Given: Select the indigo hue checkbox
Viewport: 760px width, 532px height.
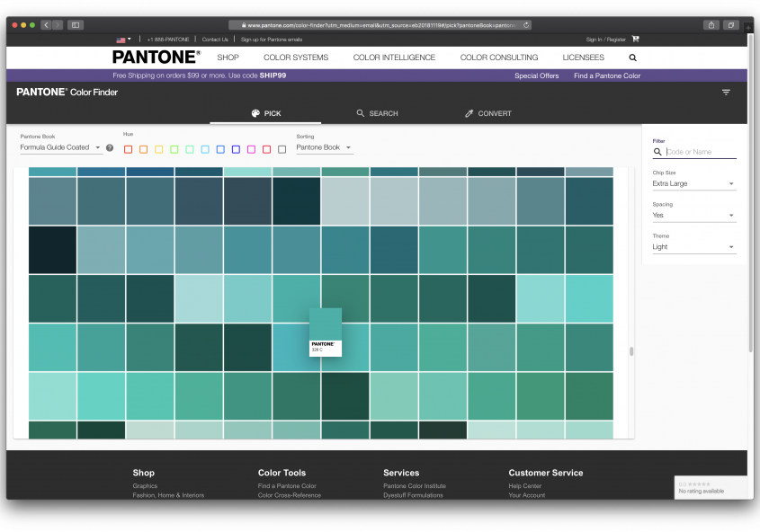Looking at the screenshot, I should click(236, 149).
